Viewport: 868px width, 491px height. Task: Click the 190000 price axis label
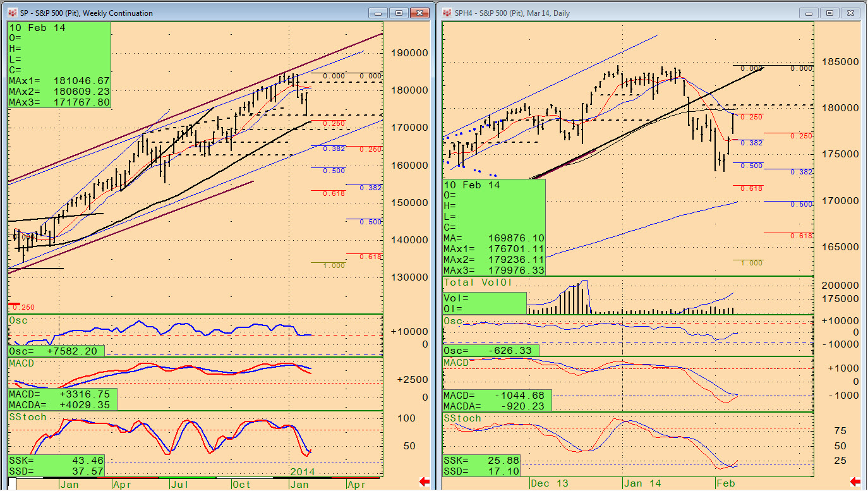[410, 53]
